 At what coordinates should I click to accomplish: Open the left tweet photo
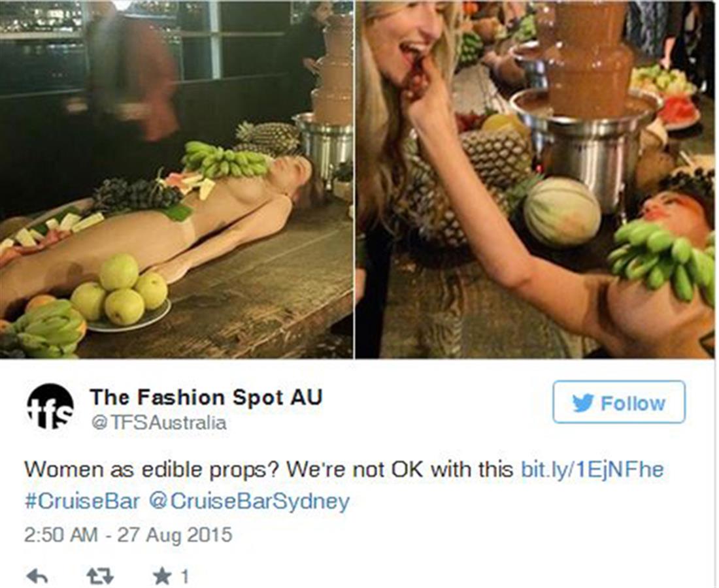[x=176, y=179]
